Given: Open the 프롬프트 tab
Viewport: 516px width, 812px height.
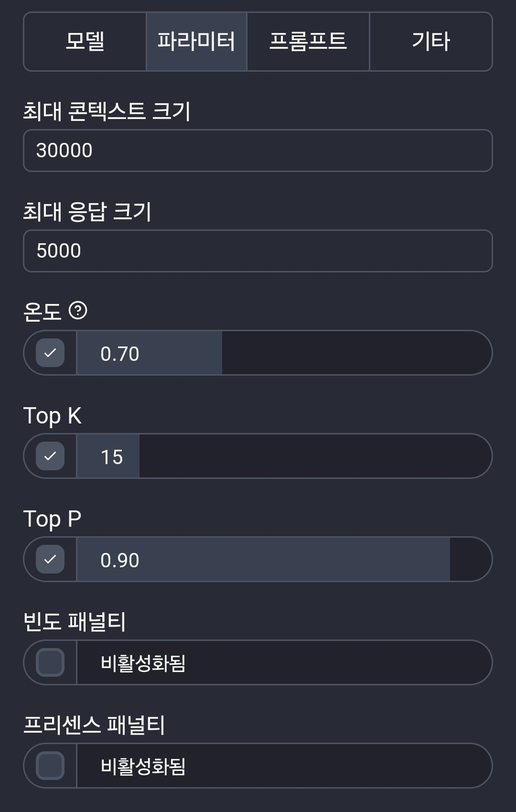Looking at the screenshot, I should point(308,42).
